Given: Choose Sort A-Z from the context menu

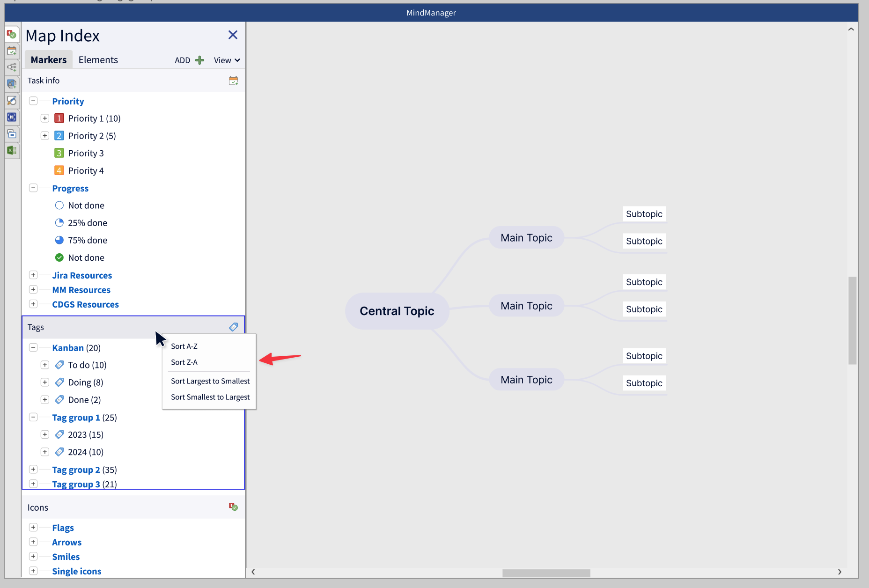Looking at the screenshot, I should tap(184, 346).
